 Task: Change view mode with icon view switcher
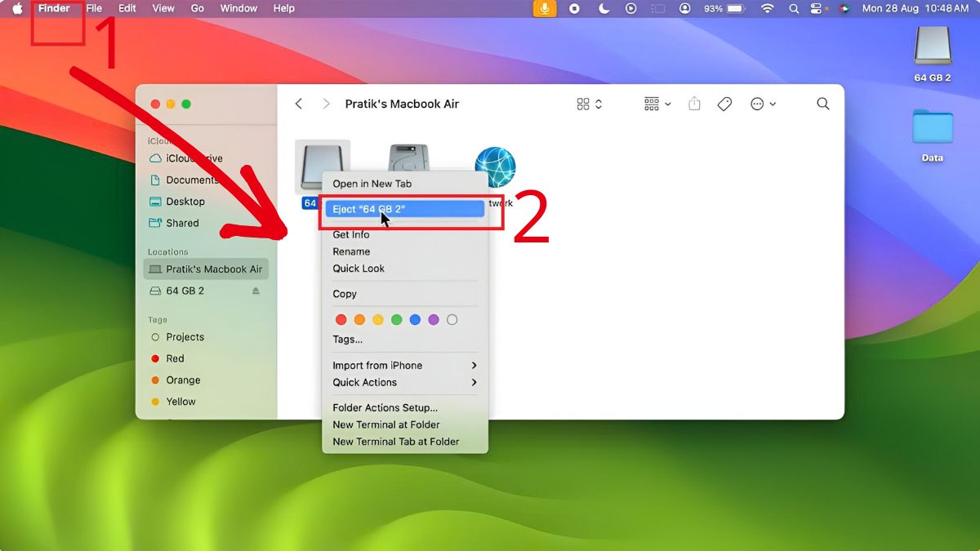(x=589, y=104)
